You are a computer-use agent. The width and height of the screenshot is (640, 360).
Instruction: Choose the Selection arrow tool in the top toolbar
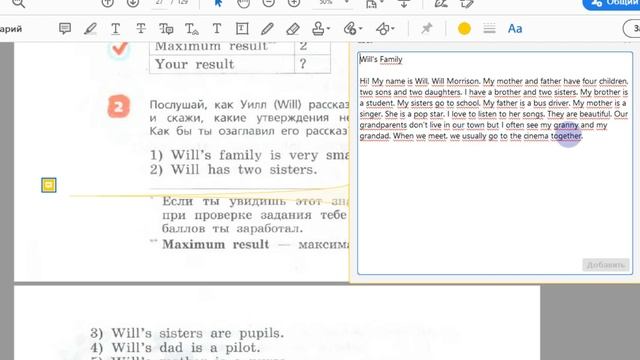coord(218,3)
